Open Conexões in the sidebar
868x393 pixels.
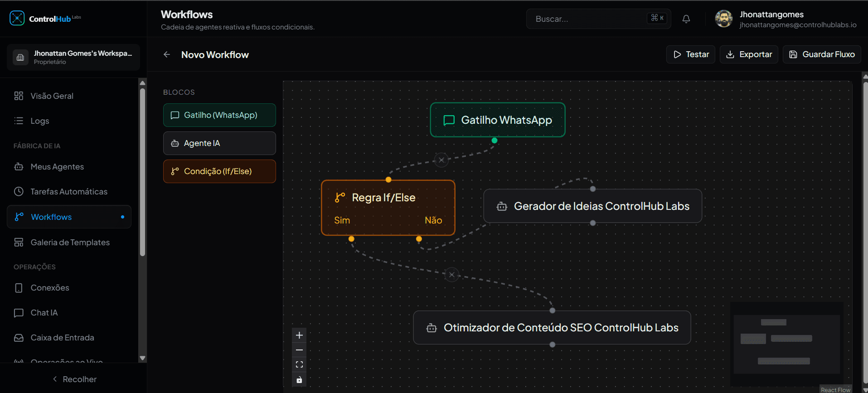coord(69,287)
